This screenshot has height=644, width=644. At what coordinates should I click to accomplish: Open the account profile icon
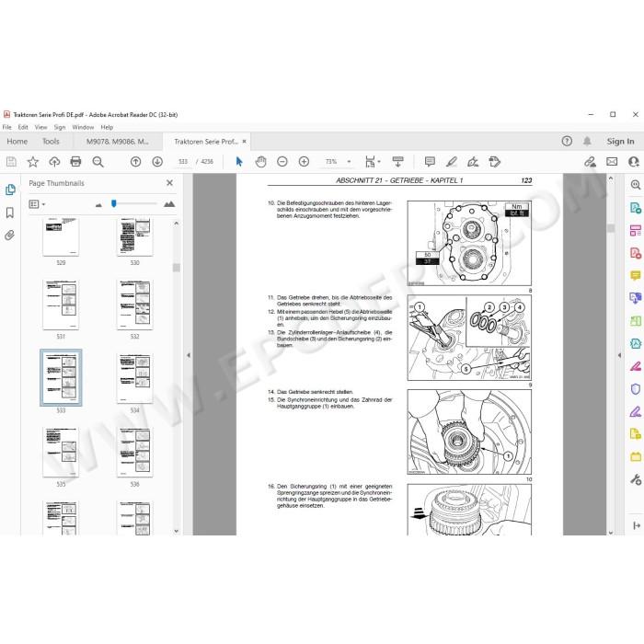(634, 162)
